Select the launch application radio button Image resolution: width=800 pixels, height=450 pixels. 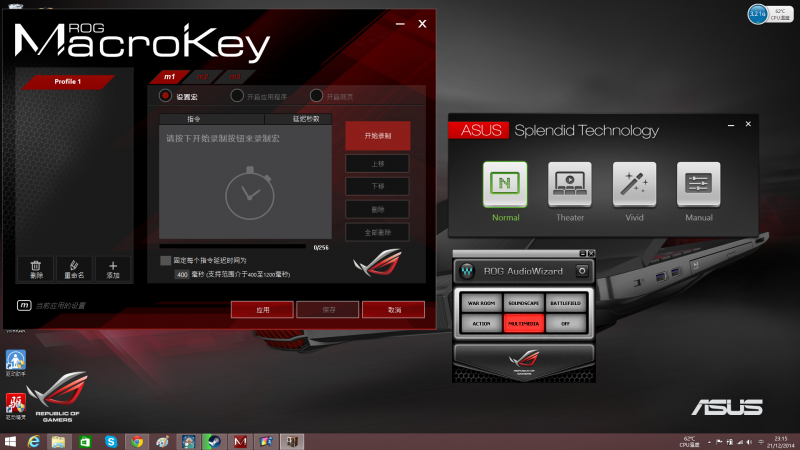tap(237, 96)
